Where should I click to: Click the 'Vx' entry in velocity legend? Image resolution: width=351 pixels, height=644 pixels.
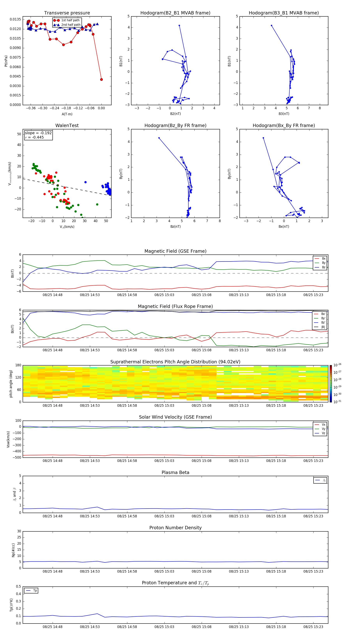tap(320, 424)
